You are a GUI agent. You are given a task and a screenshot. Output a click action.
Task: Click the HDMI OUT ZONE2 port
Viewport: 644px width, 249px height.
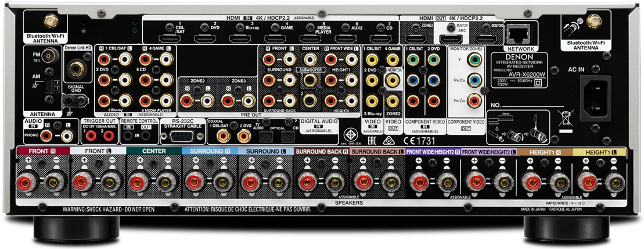[416, 39]
